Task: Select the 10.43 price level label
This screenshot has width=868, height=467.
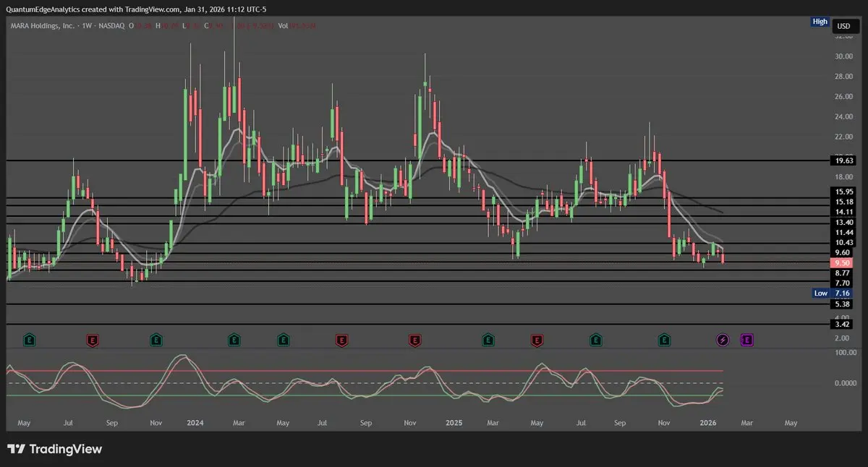Action: 843,242
